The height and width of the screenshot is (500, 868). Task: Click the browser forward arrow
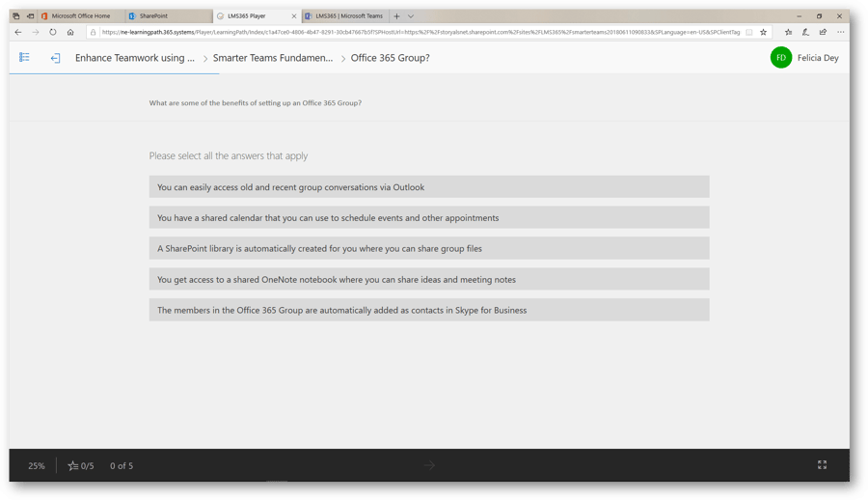[36, 32]
